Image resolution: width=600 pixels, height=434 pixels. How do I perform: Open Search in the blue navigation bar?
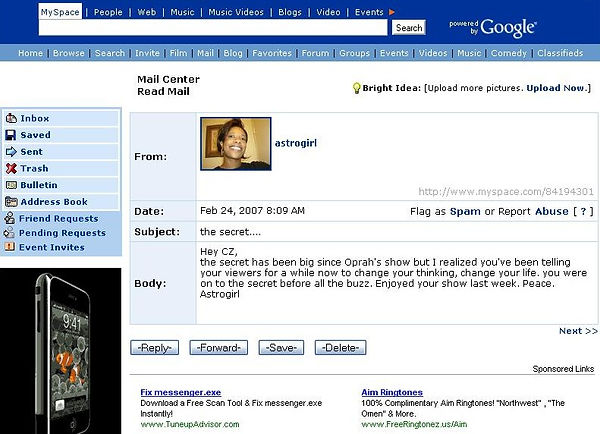pos(110,53)
